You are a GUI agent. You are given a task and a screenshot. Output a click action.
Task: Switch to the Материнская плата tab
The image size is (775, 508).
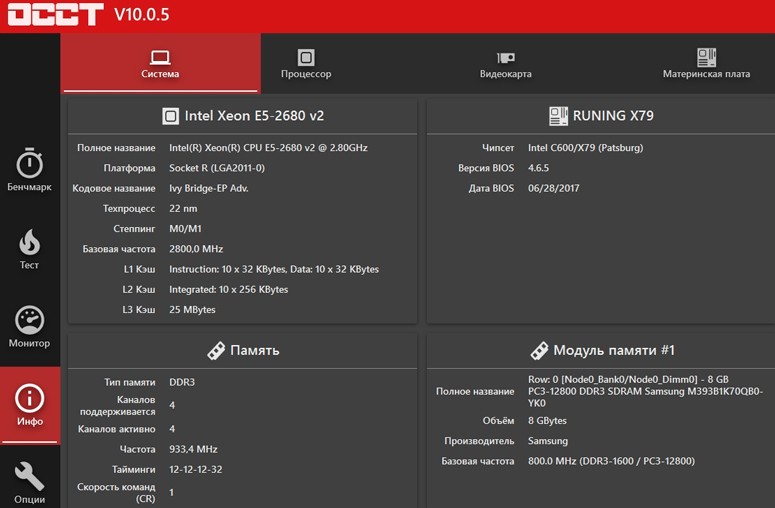click(706, 64)
